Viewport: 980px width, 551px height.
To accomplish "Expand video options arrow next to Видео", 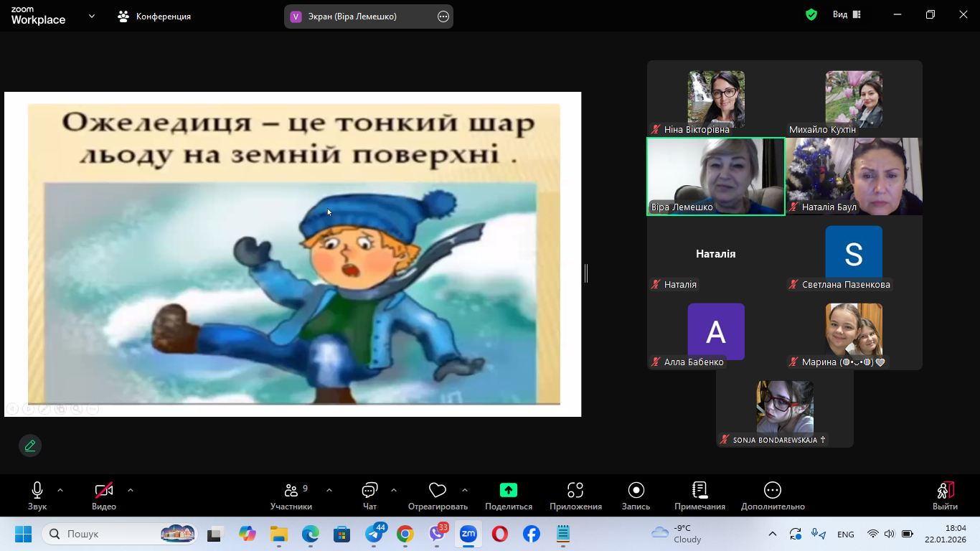I will (x=131, y=490).
